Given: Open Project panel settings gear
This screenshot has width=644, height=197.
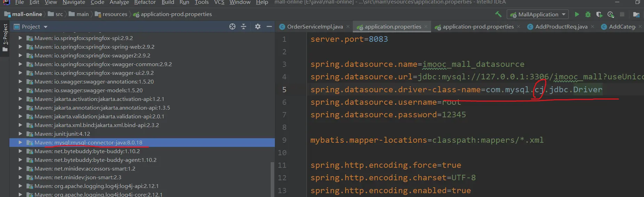Looking at the screenshot, I should (x=257, y=26).
